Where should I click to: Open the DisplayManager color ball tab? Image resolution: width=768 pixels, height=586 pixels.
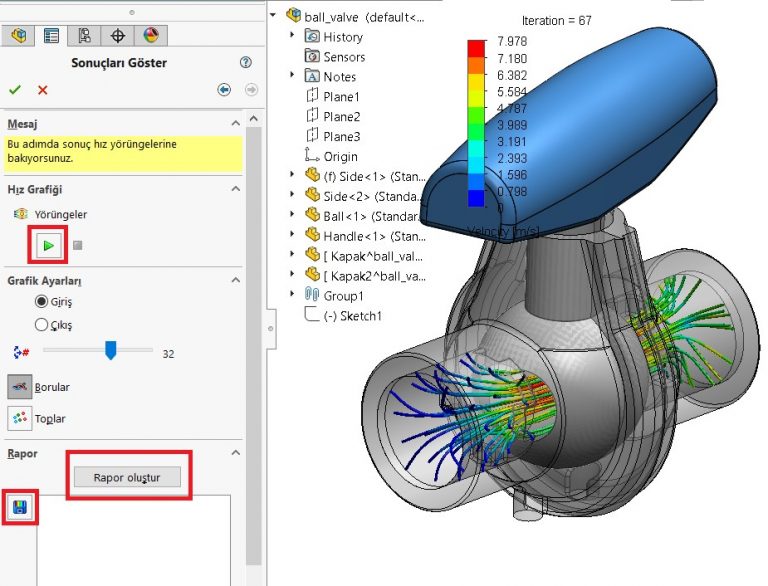click(x=151, y=36)
